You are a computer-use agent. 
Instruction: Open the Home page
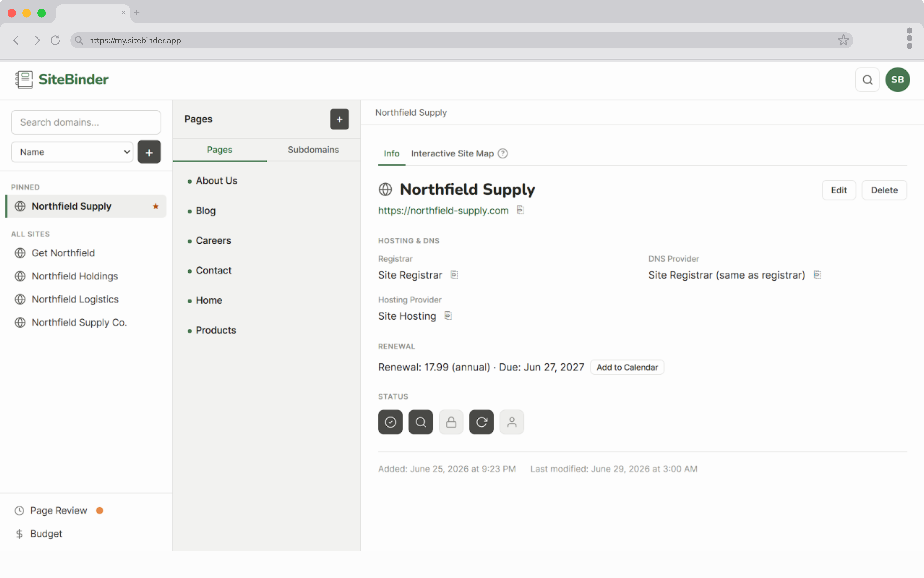click(x=209, y=300)
